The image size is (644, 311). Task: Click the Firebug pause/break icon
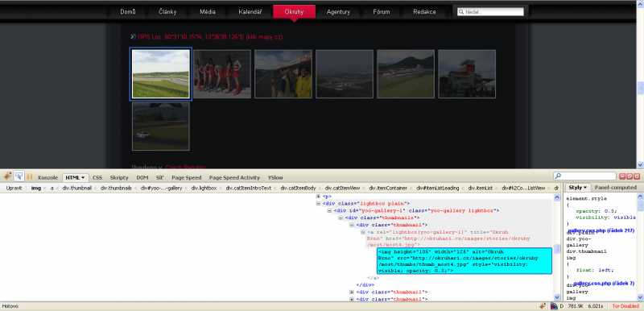tap(30, 176)
